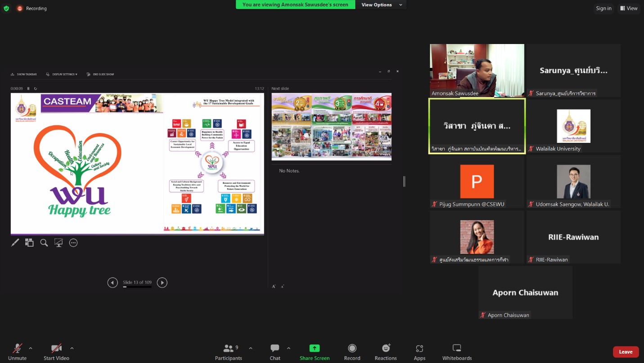Image resolution: width=644 pixels, height=363 pixels.
Task: Open the Apps icon
Action: click(x=419, y=349)
